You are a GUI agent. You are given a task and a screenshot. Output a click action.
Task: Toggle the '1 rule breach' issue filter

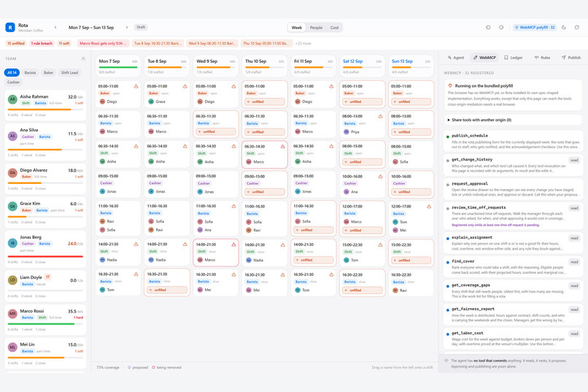[x=42, y=44]
